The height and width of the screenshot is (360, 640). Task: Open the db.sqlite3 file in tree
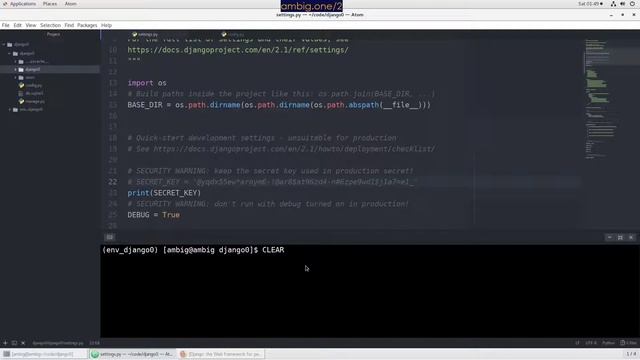click(34, 93)
